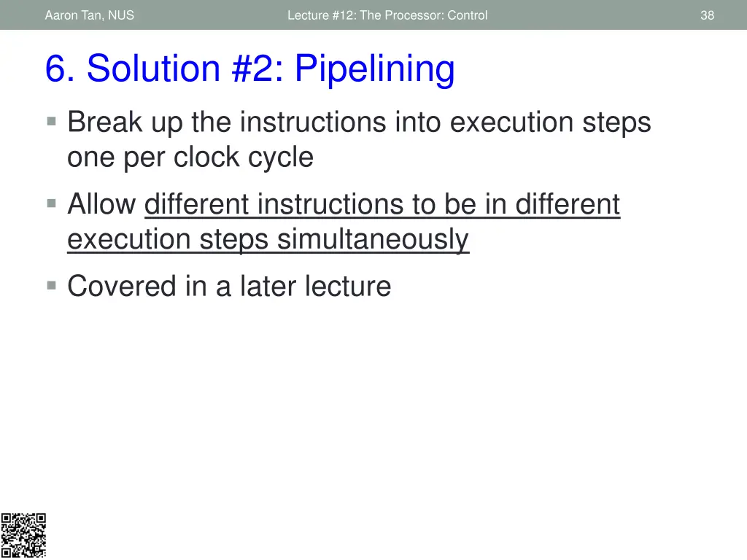Click the QR code in the corner
Viewport: 747px width, 560px height.
[x=23, y=535]
